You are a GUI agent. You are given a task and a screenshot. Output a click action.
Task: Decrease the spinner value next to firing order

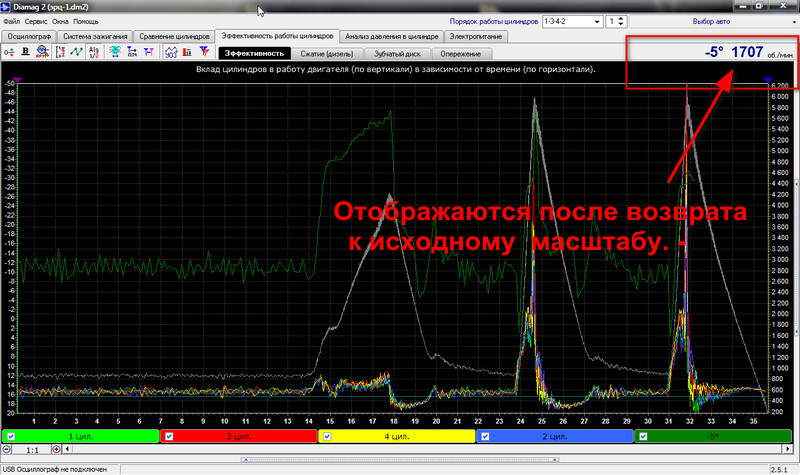tap(621, 24)
